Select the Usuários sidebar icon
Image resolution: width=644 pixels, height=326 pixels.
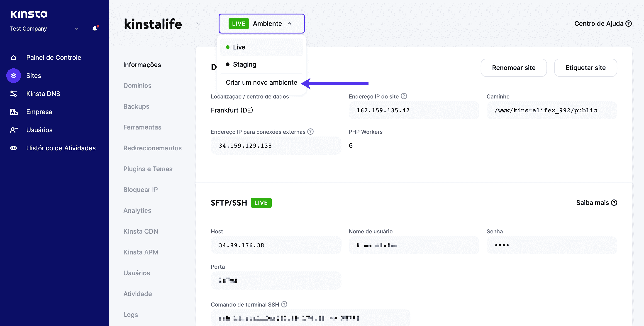(x=14, y=130)
